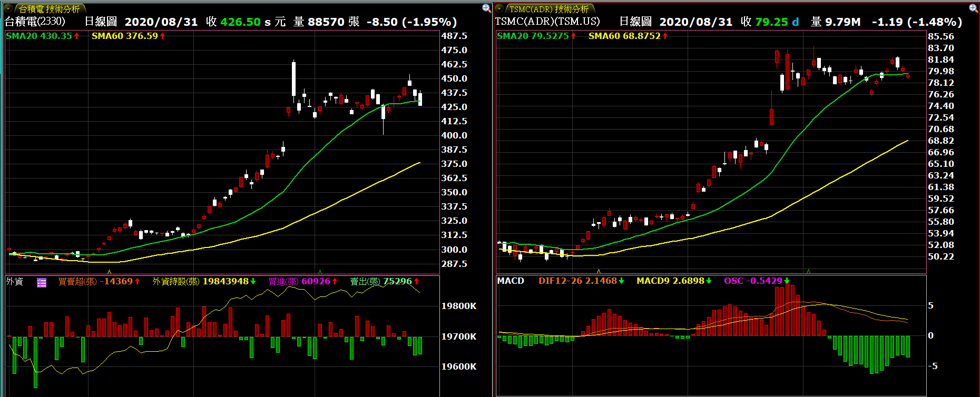Click the 外資 indicator title

coord(15,282)
